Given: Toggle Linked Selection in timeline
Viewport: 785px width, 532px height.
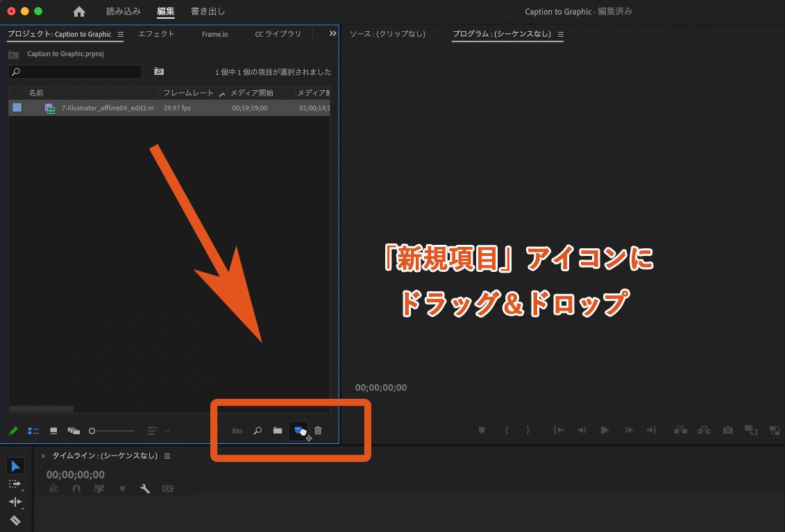Looking at the screenshot, I should 99,488.
